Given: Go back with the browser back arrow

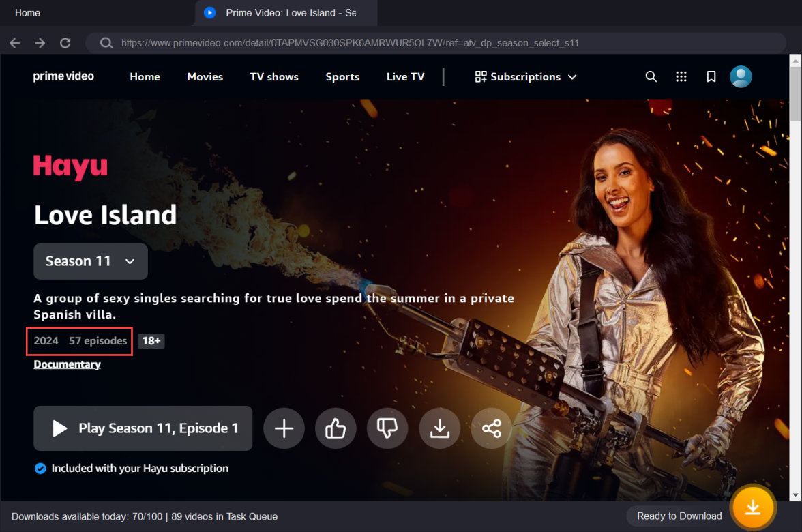Looking at the screenshot, I should pos(15,43).
